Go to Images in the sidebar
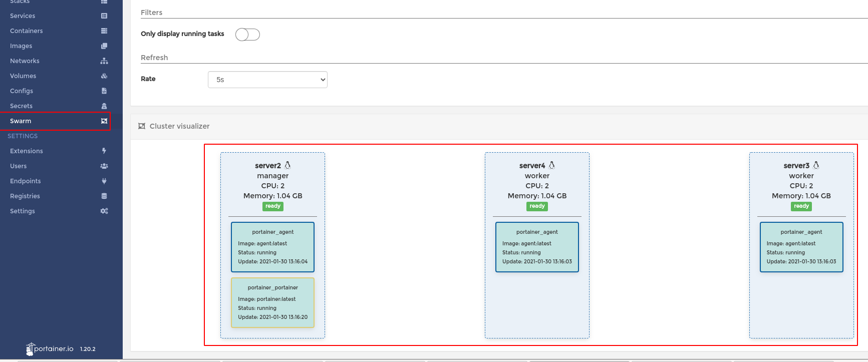This screenshot has height=362, width=868. (21, 46)
